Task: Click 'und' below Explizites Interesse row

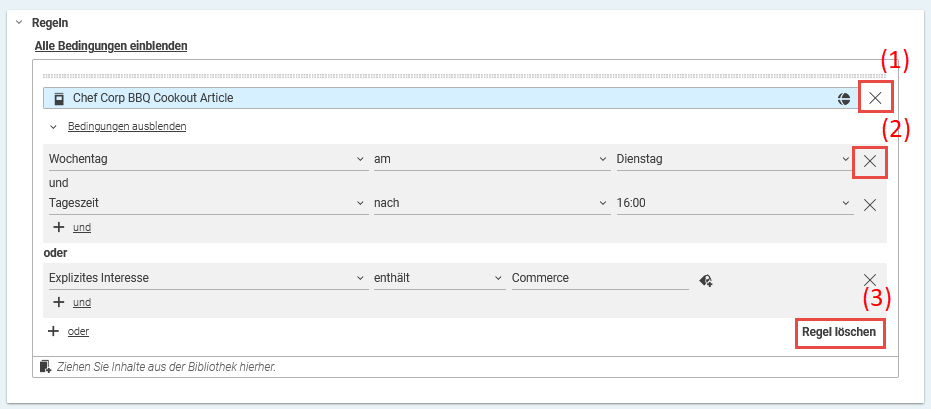Action: [x=81, y=302]
